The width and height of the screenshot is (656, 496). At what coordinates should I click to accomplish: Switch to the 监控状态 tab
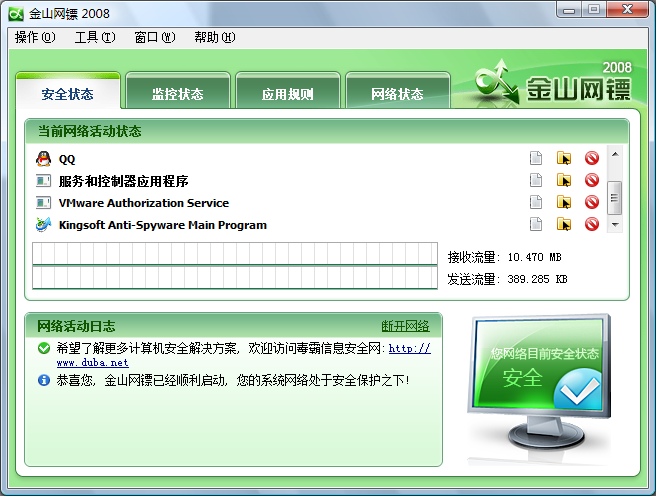point(177,94)
